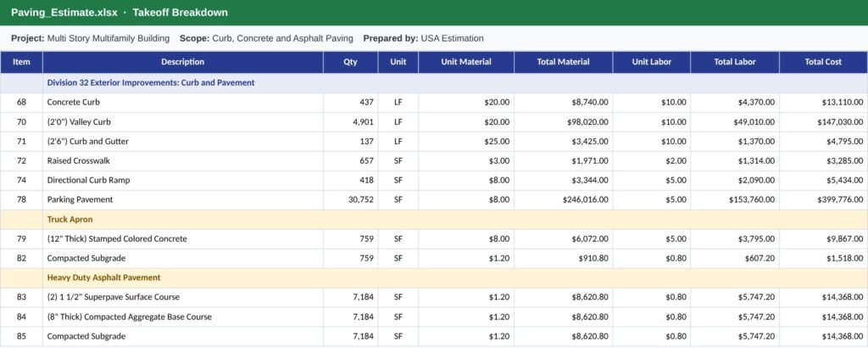Select the SF unit in Parking Pavement row
This screenshot has width=868, height=348.
398,199
